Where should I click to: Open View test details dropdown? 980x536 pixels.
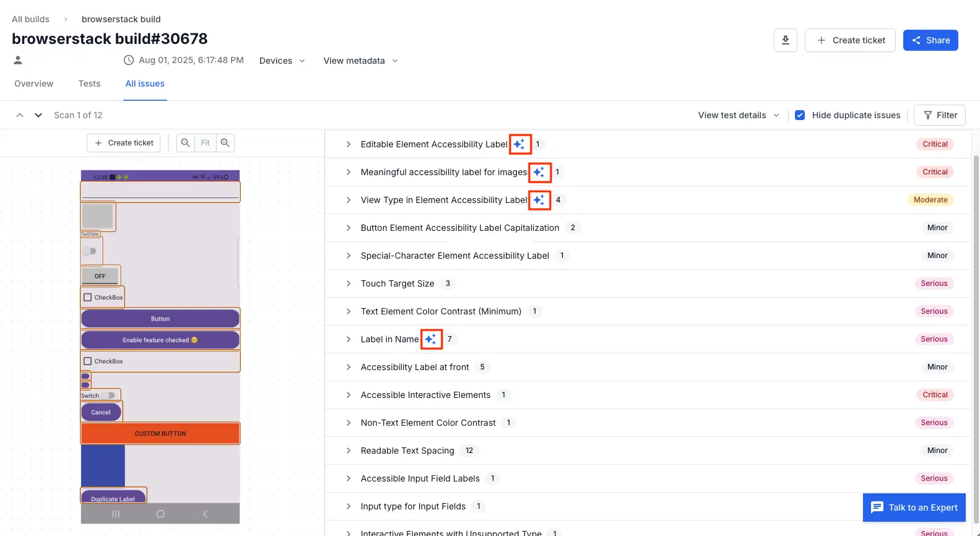[x=738, y=115]
